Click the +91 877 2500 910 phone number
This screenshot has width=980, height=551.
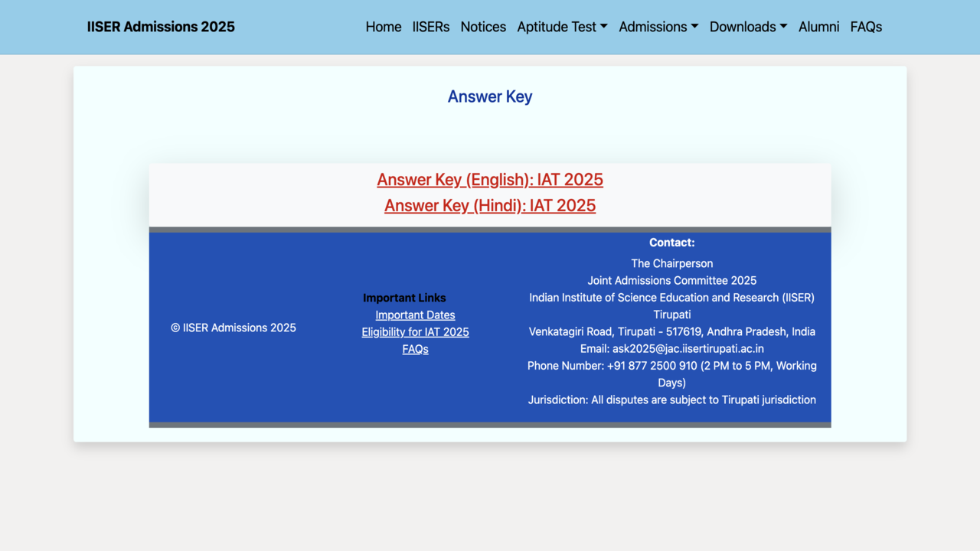click(x=652, y=366)
